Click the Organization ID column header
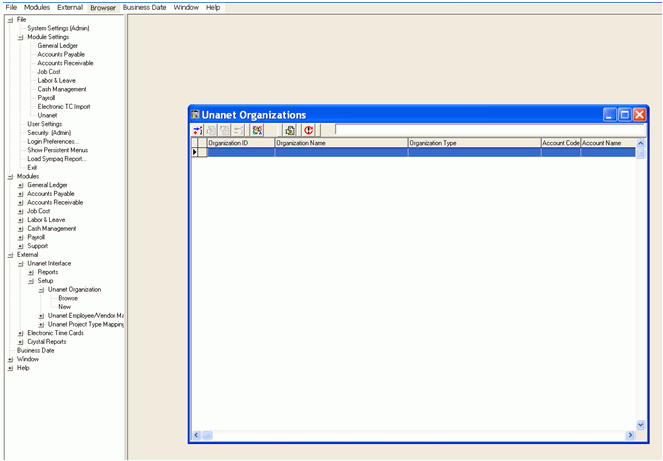The width and height of the screenshot is (663, 461). coord(241,143)
